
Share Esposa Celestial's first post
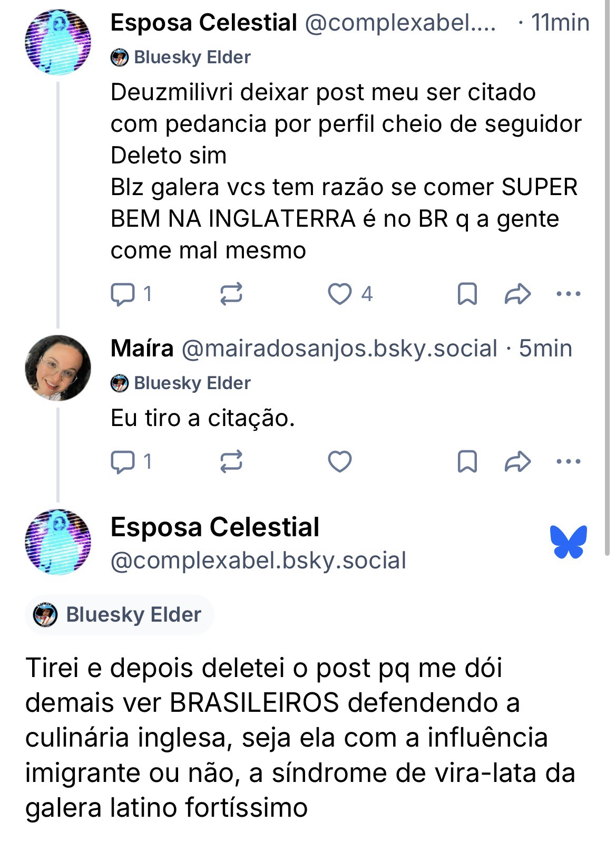[x=517, y=294]
